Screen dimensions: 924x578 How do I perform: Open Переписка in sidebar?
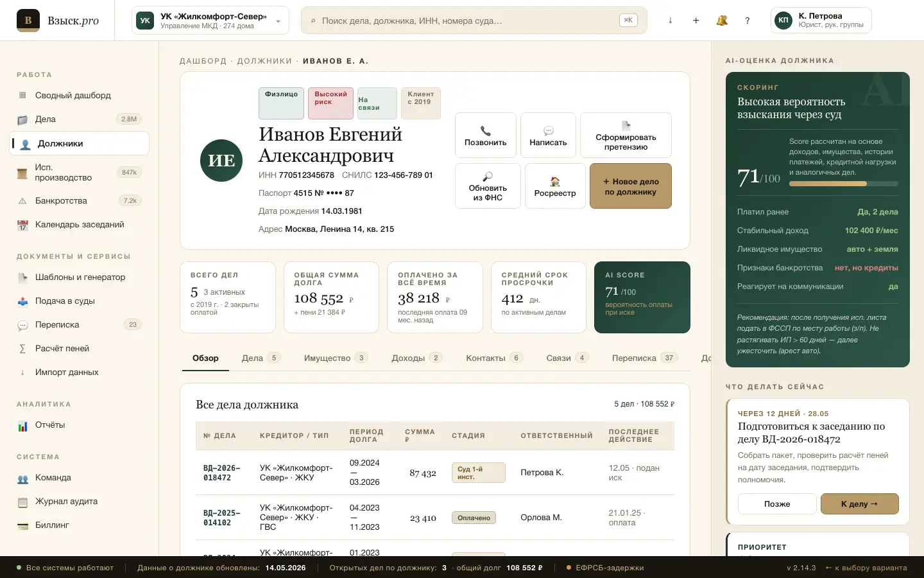coord(80,324)
